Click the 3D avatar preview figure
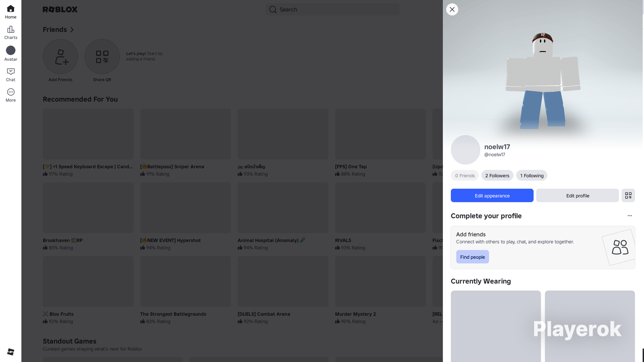The image size is (644, 362). (542, 80)
